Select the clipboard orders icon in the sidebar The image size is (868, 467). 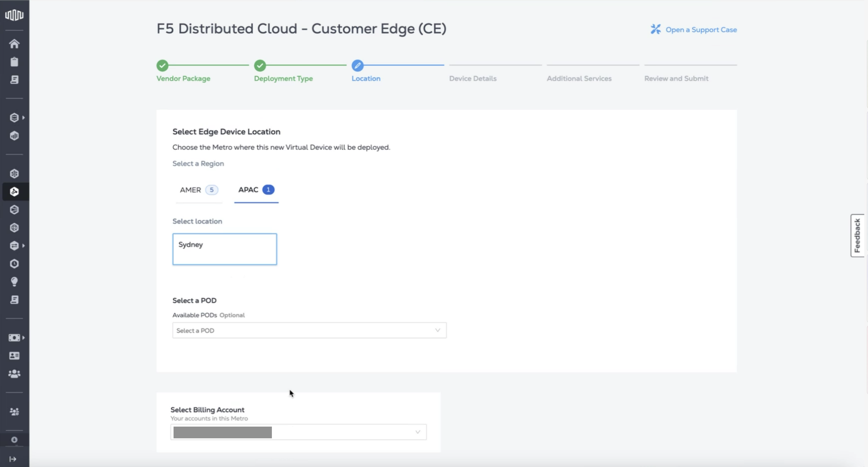point(14,62)
